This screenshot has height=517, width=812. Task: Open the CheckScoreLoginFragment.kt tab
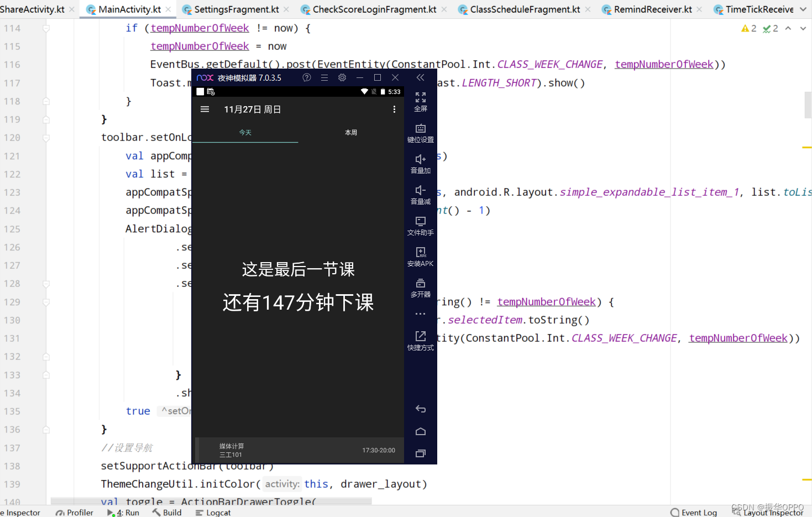pos(374,9)
